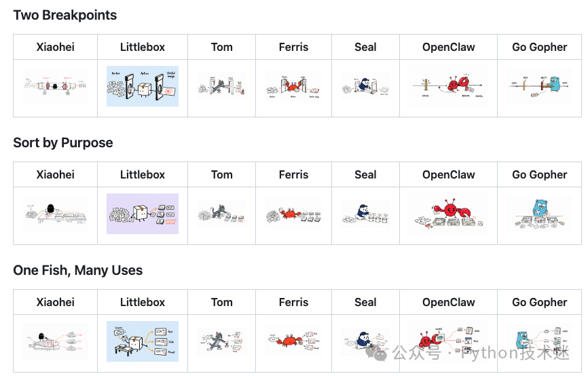Image resolution: width=588 pixels, height=376 pixels.
Task: Click Go Gopher's Sort by Purpose thumbnail
Action: 539,214
